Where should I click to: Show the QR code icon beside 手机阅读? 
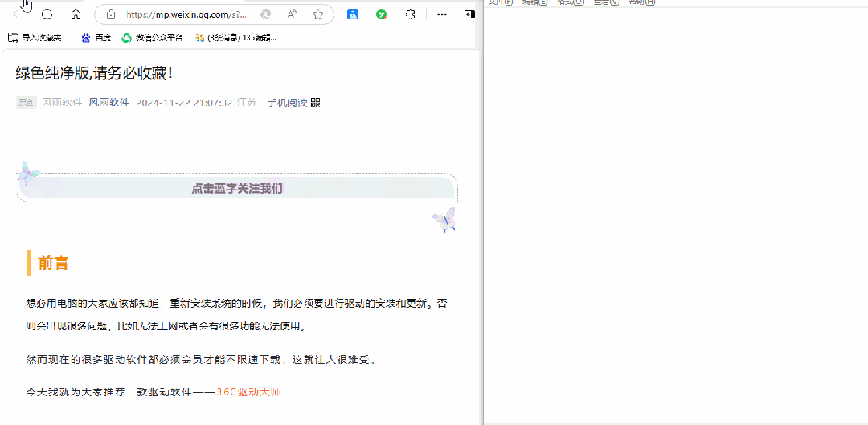[316, 102]
